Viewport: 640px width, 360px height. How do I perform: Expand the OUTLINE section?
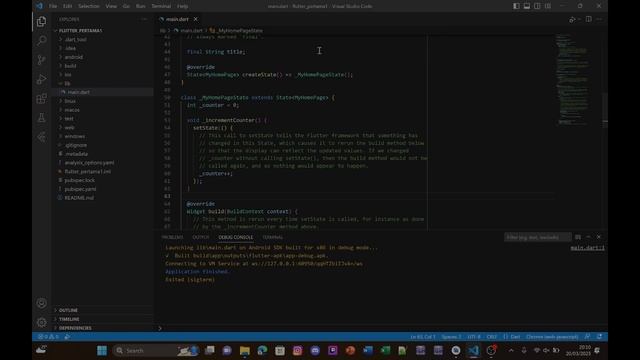68,310
